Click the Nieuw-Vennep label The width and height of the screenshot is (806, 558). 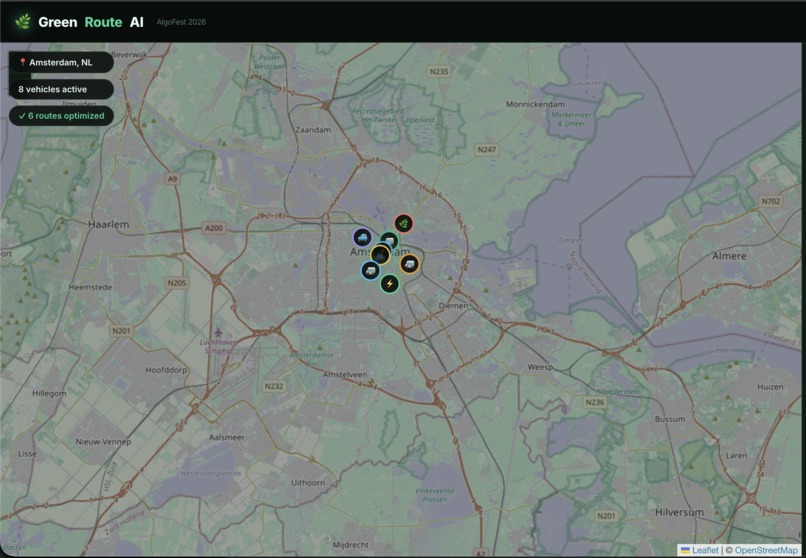pyautogui.click(x=103, y=441)
